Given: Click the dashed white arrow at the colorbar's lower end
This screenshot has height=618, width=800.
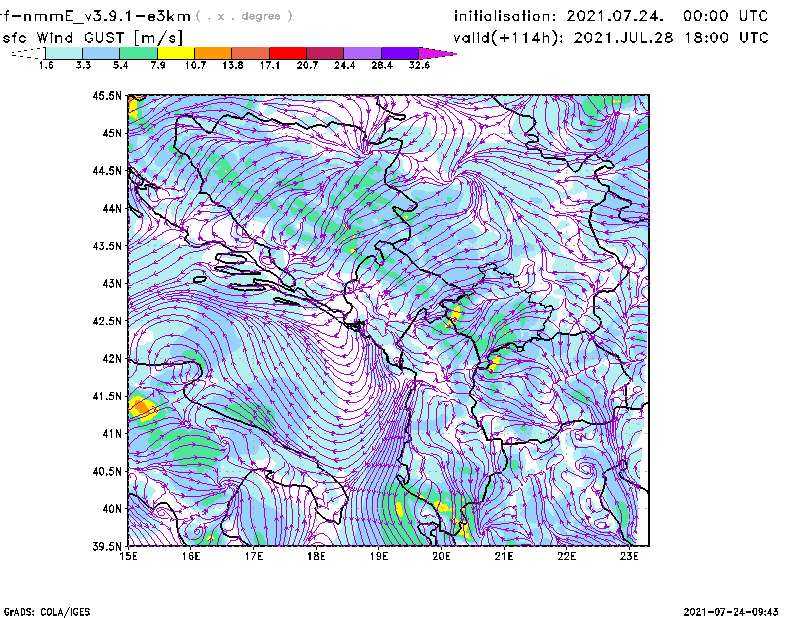Looking at the screenshot, I should pos(28,53).
